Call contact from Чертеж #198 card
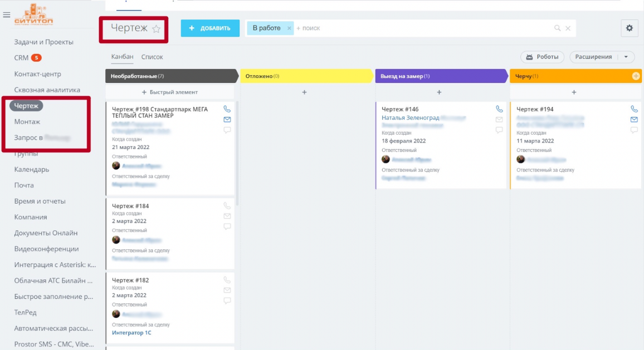The image size is (644, 350). (x=227, y=109)
